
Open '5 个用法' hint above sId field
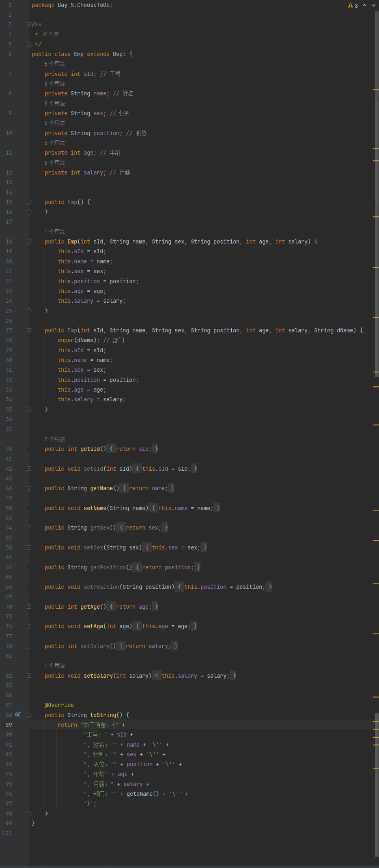pyautogui.click(x=55, y=64)
